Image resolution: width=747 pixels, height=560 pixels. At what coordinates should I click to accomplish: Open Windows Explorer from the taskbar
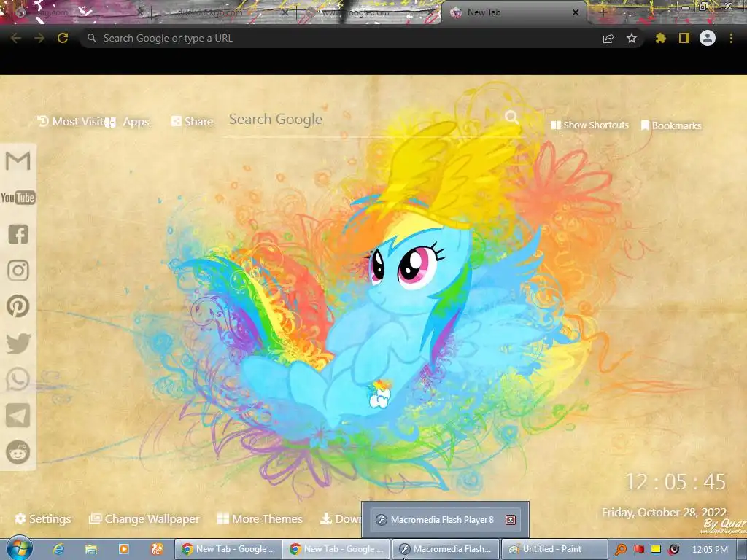tap(91, 549)
